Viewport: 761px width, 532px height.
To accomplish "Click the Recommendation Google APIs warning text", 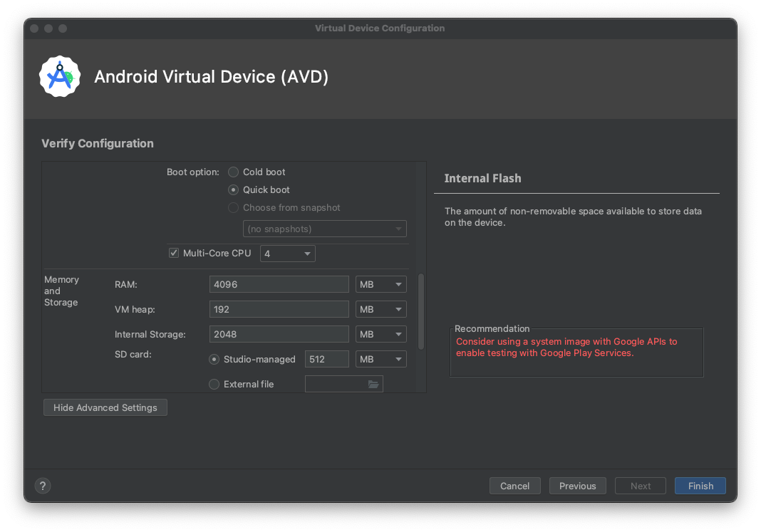I will (x=566, y=348).
